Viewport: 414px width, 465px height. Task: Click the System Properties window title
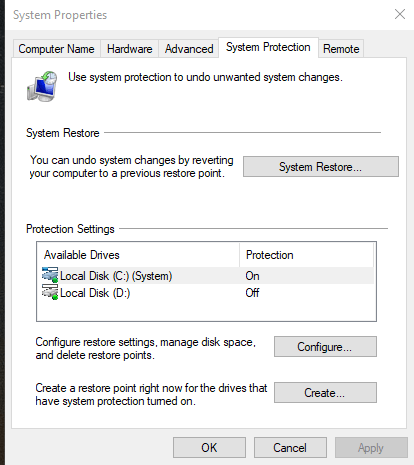60,15
